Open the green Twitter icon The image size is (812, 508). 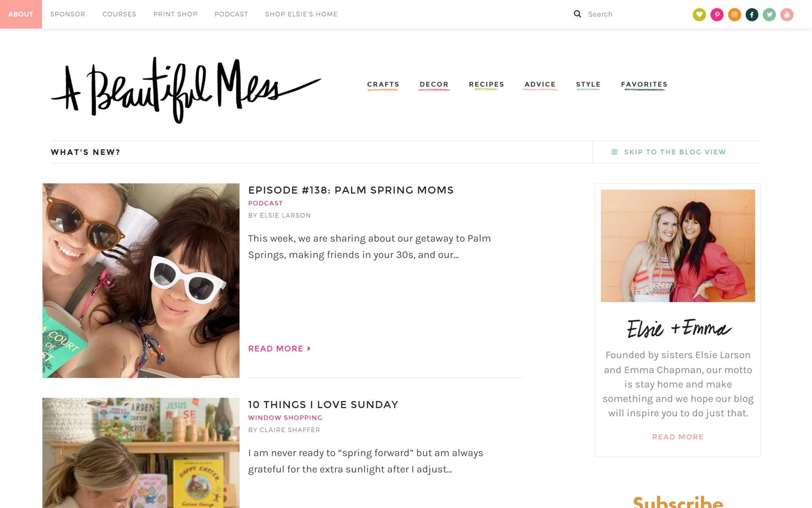pos(769,15)
